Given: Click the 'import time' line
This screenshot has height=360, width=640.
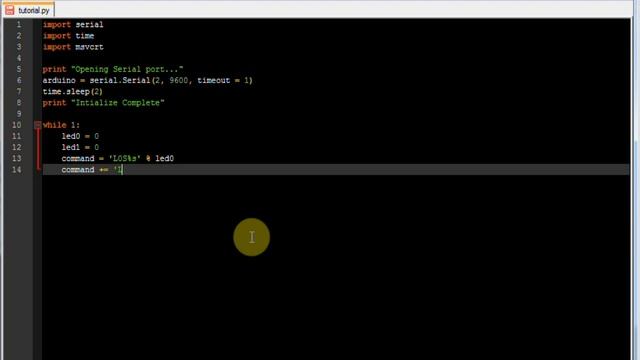Looking at the screenshot, I should point(68,36).
